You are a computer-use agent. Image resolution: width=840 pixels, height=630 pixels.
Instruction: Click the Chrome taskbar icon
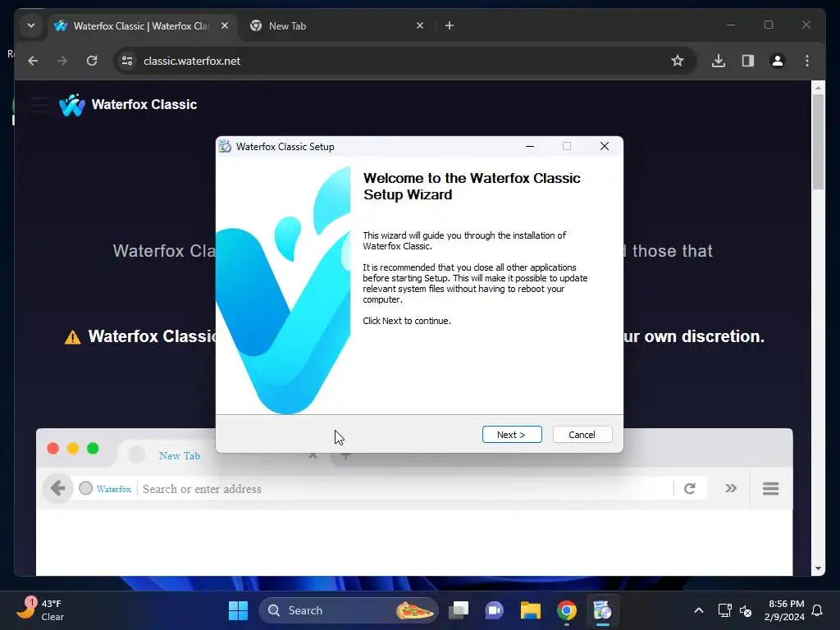566,610
